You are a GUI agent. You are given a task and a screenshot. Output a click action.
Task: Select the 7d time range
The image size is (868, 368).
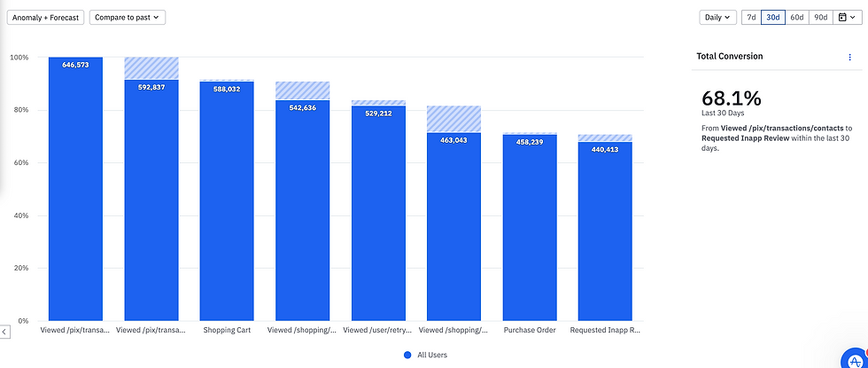tap(751, 17)
